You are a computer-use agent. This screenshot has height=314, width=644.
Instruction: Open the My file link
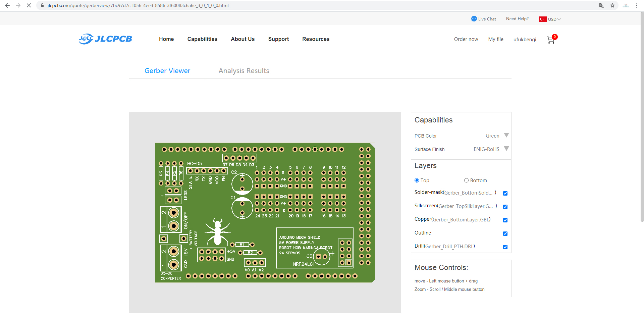(x=495, y=39)
